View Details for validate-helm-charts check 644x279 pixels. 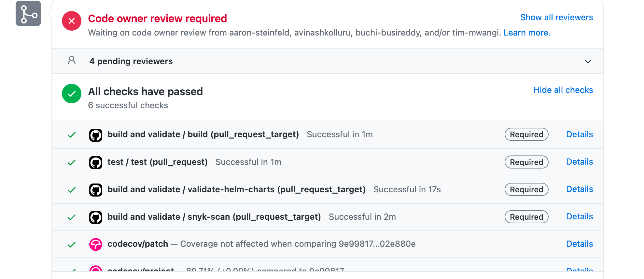(580, 189)
